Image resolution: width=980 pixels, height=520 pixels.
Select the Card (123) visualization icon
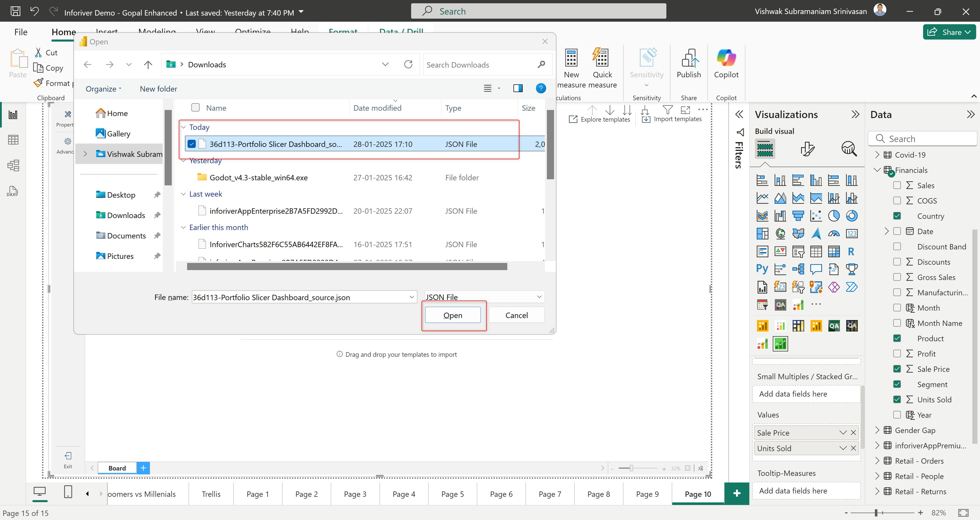[851, 234]
